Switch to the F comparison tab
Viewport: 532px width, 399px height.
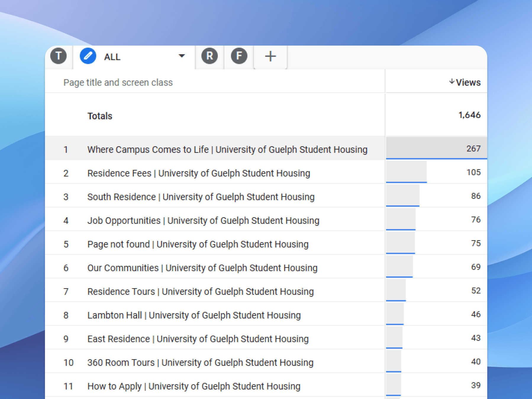(239, 56)
